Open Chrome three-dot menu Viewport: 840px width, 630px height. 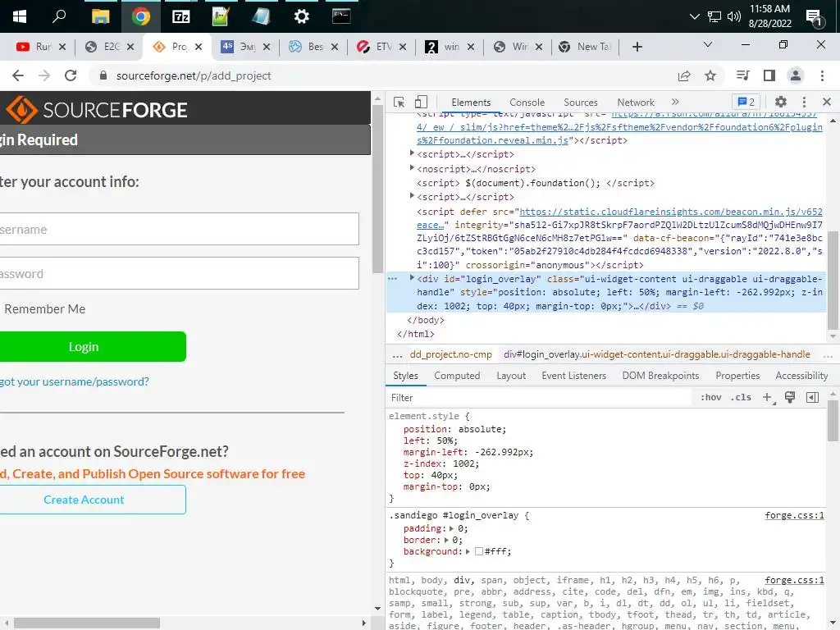pos(822,75)
